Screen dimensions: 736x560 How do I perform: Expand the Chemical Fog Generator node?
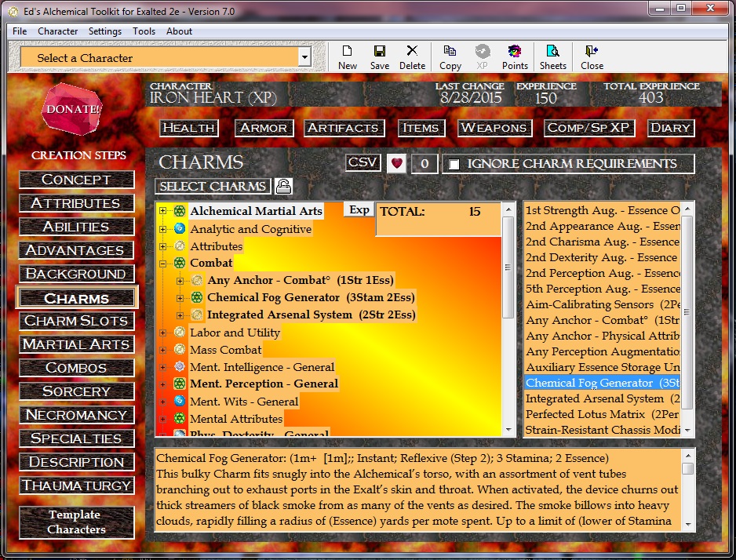(180, 298)
